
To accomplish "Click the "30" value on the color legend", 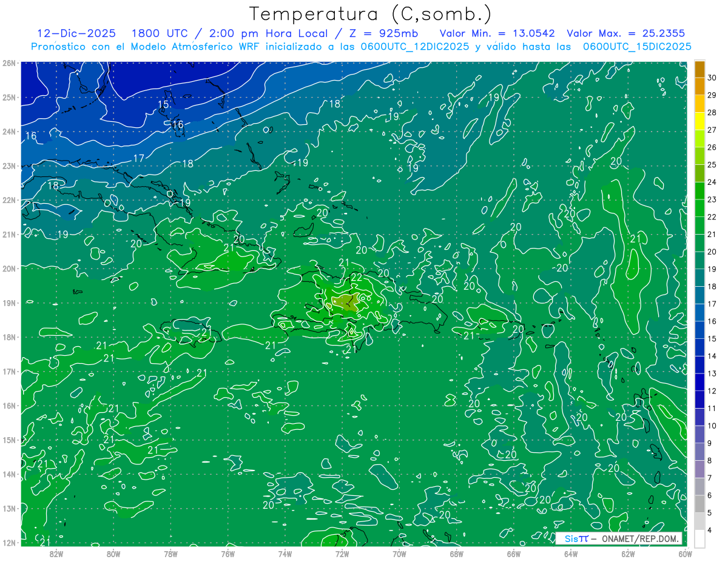I will (712, 78).
